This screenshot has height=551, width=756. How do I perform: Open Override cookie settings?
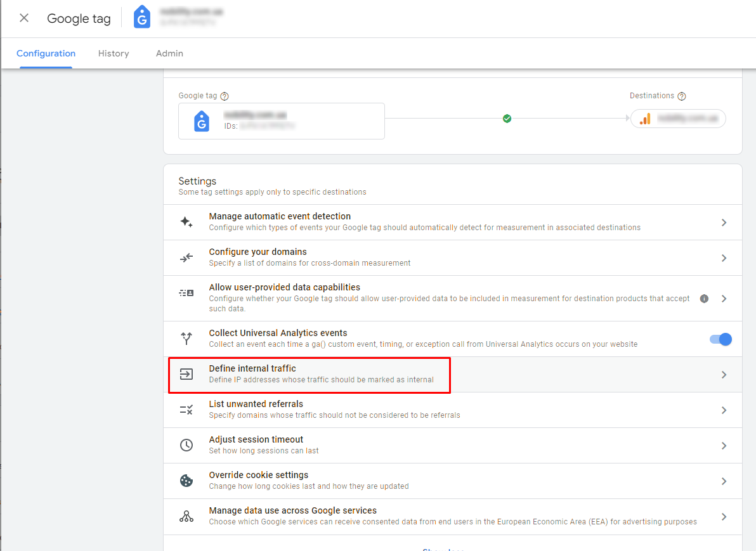click(452, 481)
